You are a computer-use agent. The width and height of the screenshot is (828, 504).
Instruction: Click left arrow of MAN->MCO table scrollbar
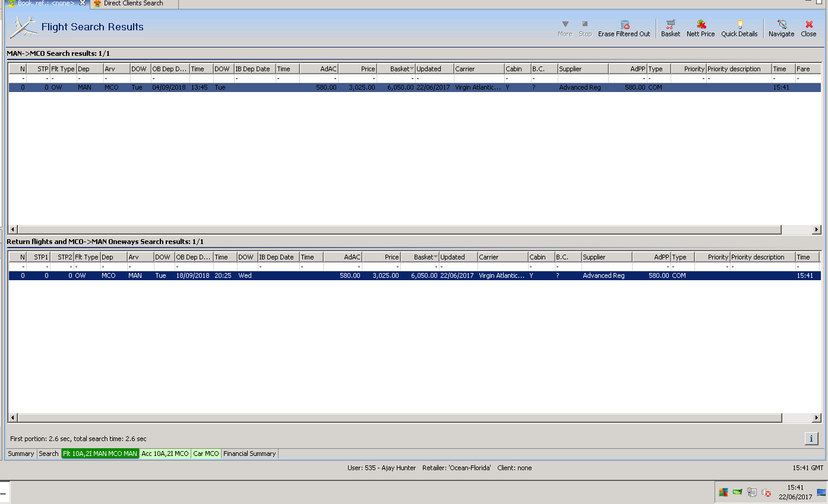13,230
